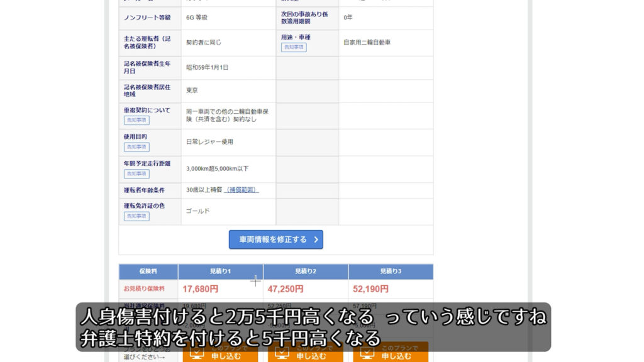Select the 見積り1 column header
This screenshot has height=362, width=644.
pos(220,271)
